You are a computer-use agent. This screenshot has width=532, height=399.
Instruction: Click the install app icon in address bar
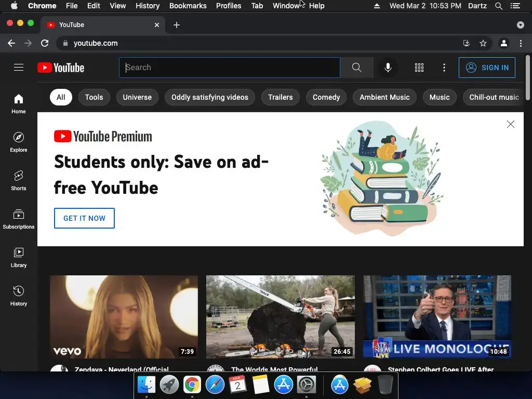tap(467, 43)
